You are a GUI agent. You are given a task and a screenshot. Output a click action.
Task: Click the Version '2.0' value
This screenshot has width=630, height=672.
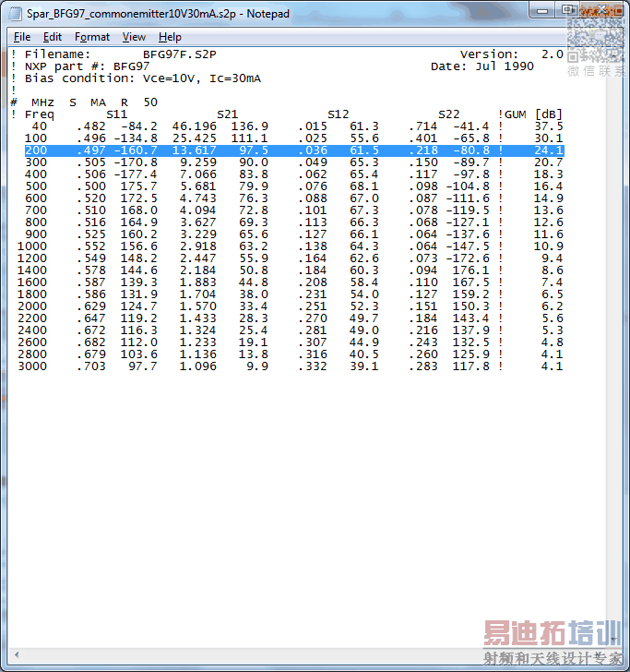553,54
